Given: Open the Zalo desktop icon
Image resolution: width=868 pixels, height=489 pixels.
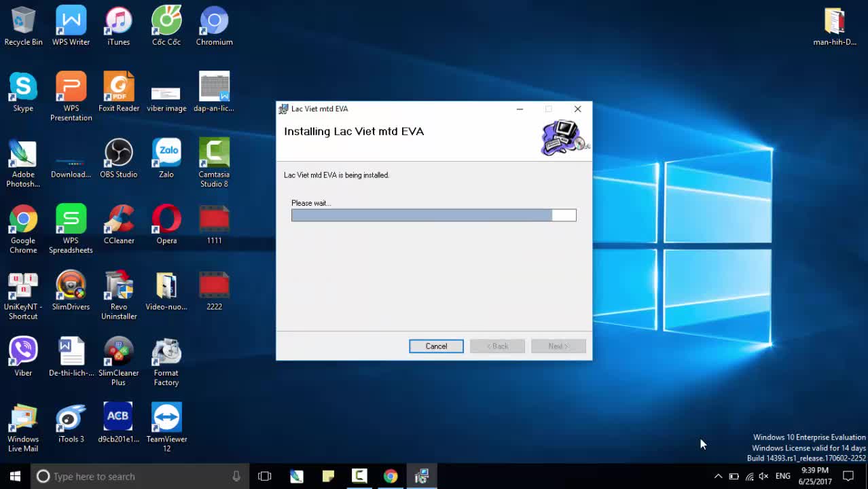Looking at the screenshot, I should click(x=166, y=160).
